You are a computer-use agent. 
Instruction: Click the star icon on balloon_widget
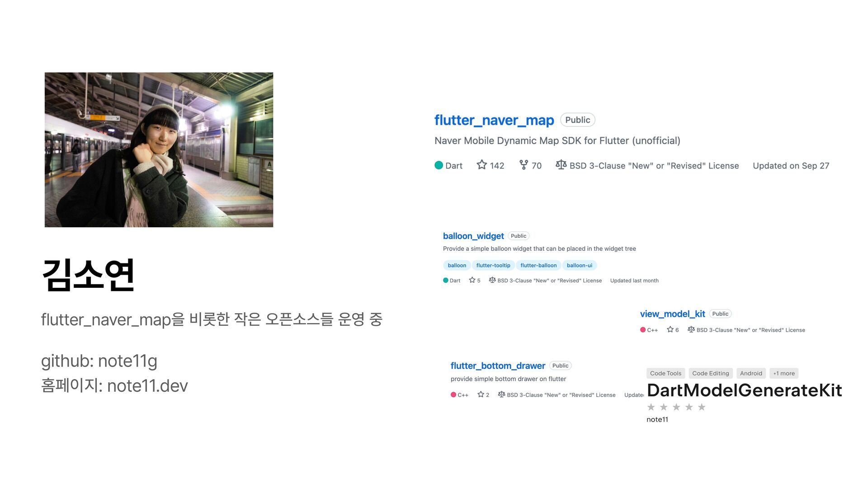[x=472, y=280]
